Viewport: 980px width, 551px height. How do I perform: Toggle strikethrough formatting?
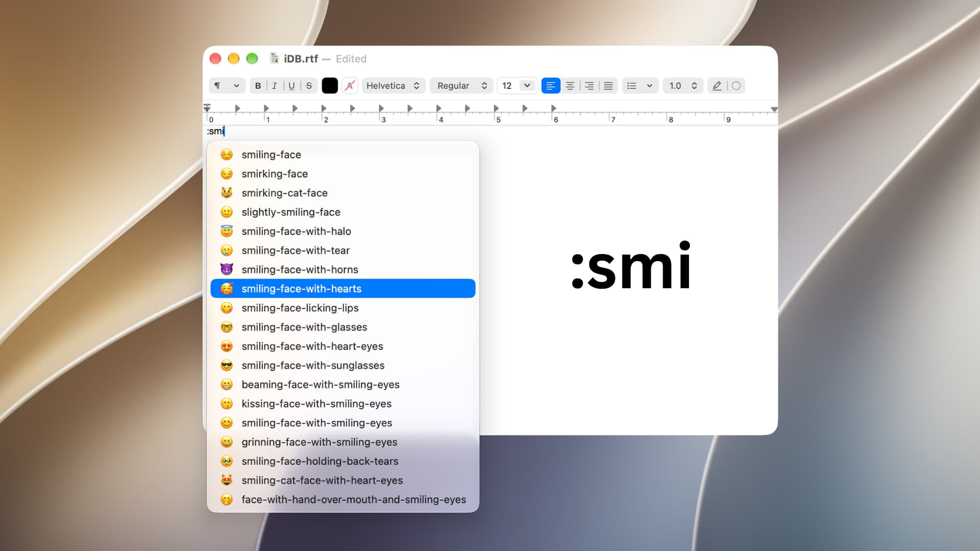click(x=309, y=86)
